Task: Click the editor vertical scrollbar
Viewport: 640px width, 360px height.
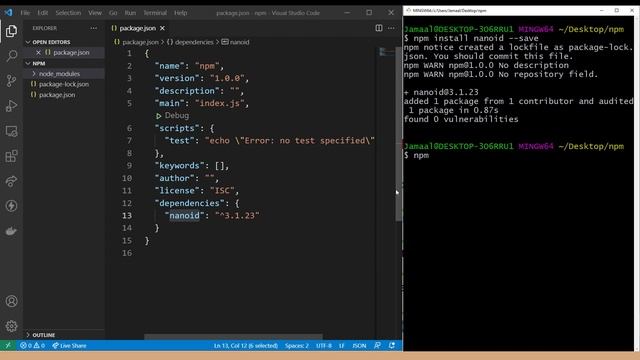Action: (x=398, y=135)
